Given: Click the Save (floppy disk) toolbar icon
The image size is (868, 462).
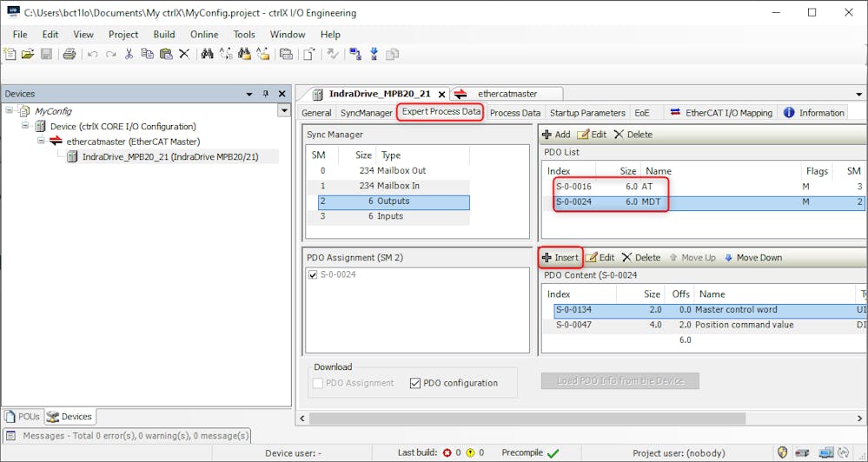Looking at the screenshot, I should point(47,54).
